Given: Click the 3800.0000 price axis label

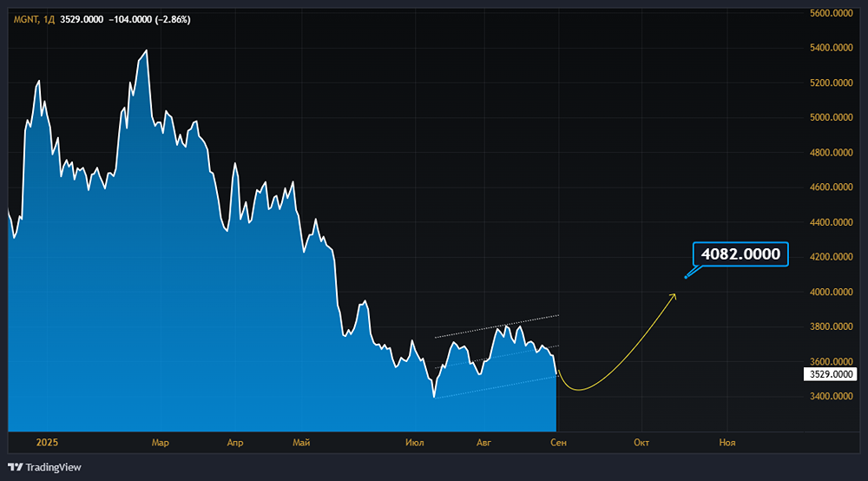Looking at the screenshot, I should pos(831,326).
